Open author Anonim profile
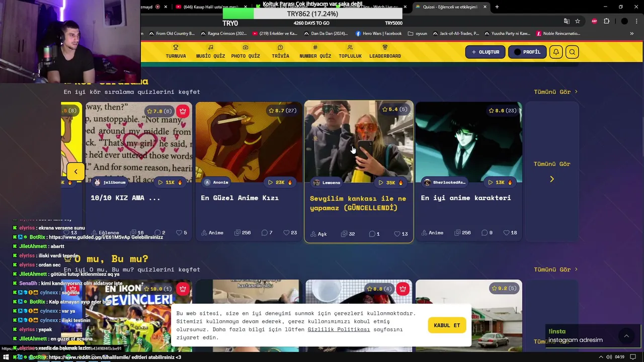Screen dimensions: 644x362 point(216,182)
